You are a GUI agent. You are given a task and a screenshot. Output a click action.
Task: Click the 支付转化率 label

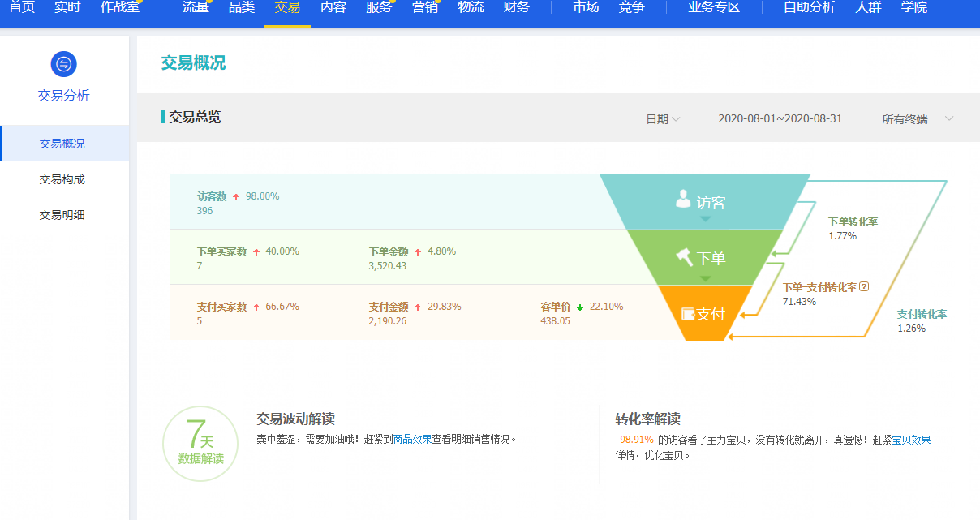922,314
